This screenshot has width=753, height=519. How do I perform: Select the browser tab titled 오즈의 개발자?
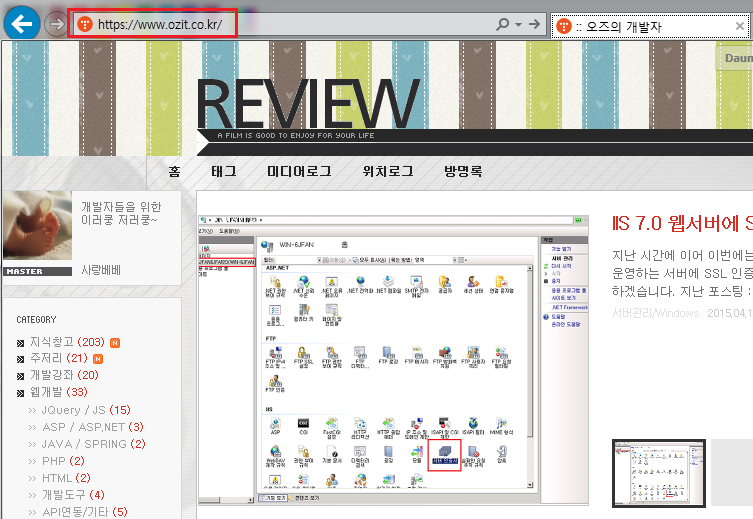[650, 26]
